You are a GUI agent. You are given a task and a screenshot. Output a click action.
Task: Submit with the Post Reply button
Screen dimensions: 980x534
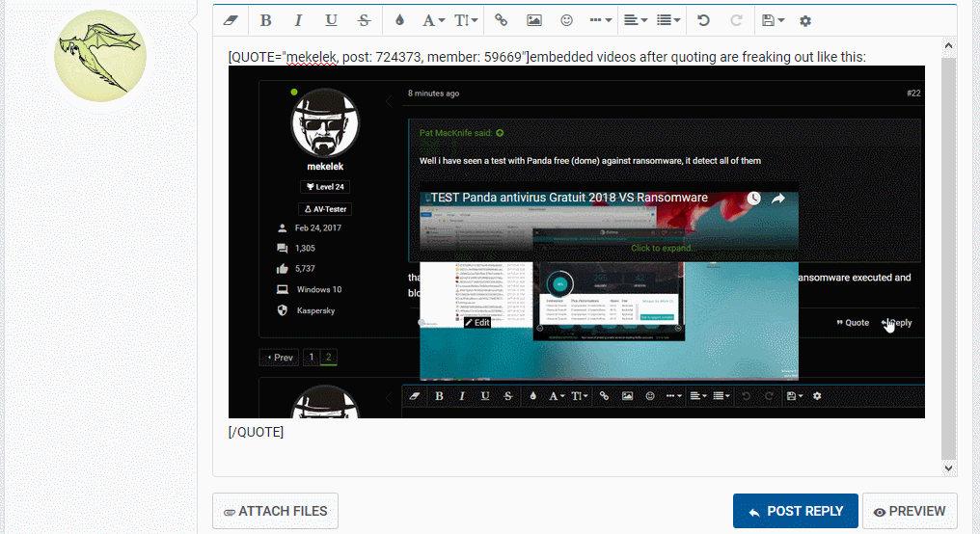[795, 512]
